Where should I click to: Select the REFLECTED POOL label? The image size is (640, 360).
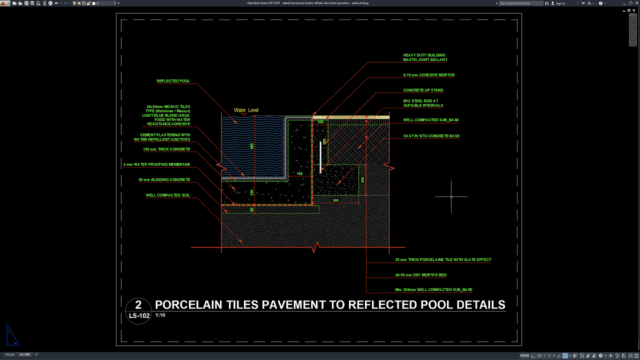(x=173, y=81)
